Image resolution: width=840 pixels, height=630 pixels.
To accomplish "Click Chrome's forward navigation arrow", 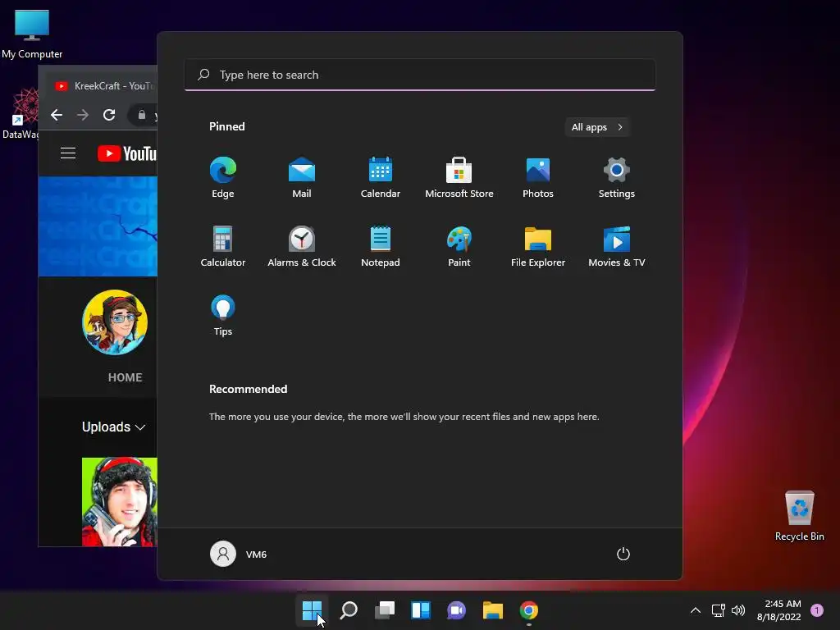I will click(x=83, y=115).
